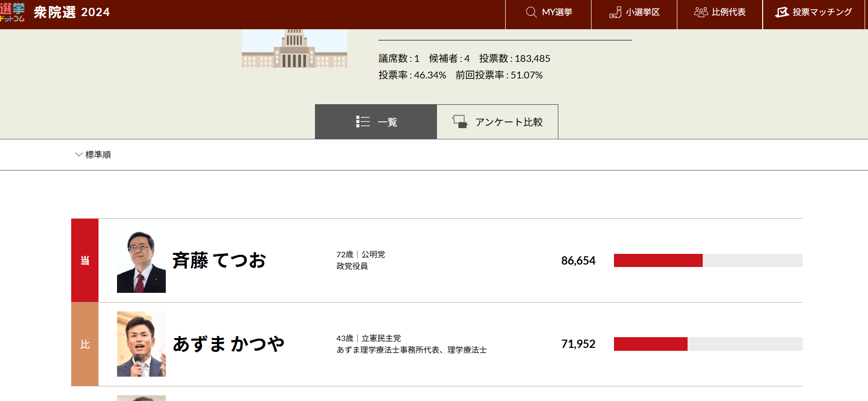Click the red 当 elected badge
868x401 pixels.
(85, 261)
